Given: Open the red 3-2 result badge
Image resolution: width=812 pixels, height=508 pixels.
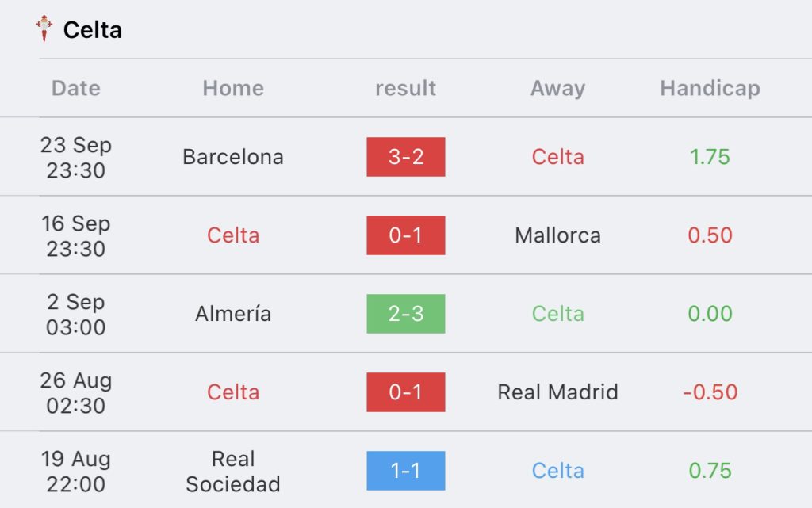Looking at the screenshot, I should point(406,157).
